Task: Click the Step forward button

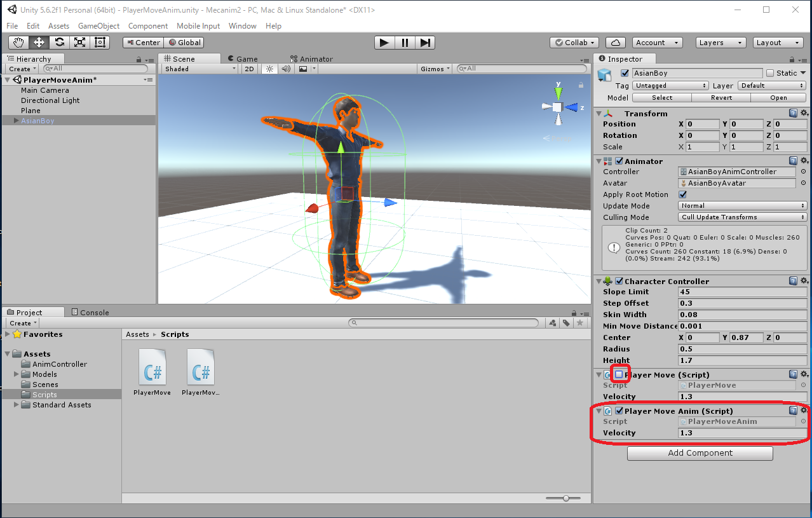Action: [425, 43]
